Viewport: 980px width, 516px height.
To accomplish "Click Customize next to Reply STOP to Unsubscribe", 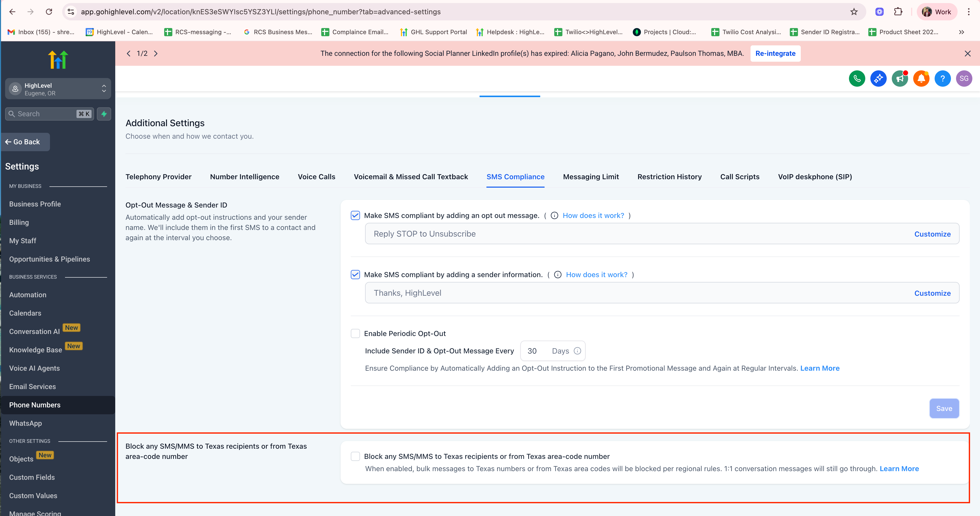I will [932, 234].
